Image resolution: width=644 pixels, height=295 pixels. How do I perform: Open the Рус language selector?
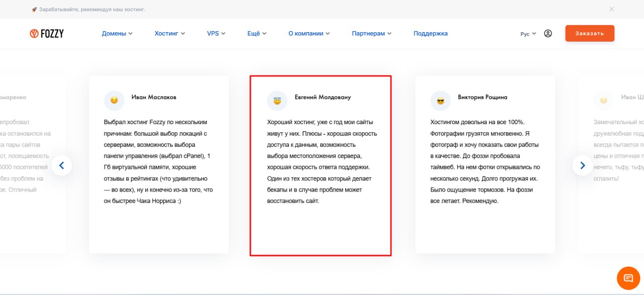click(528, 34)
